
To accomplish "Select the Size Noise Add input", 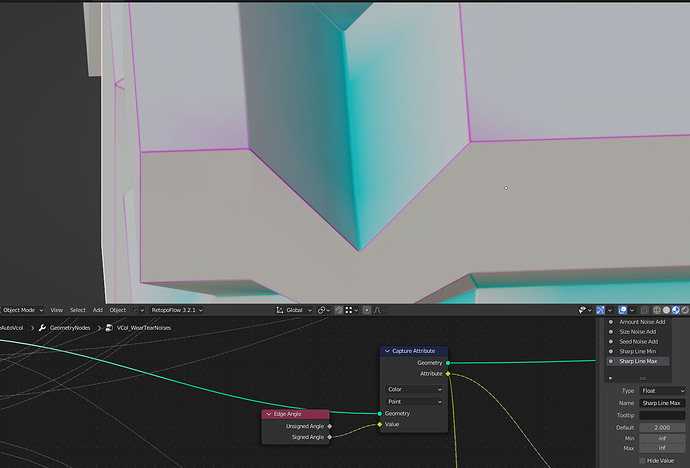I will [638, 332].
